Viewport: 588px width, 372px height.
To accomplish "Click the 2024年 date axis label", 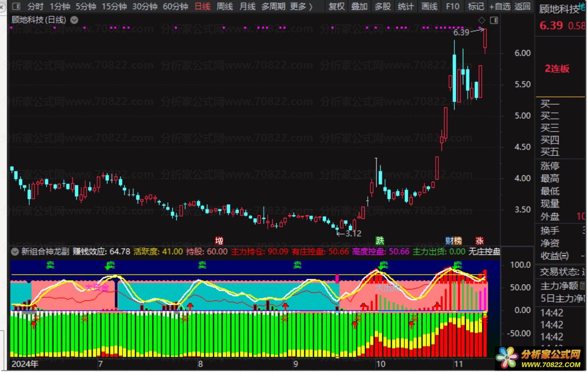I will [25, 364].
